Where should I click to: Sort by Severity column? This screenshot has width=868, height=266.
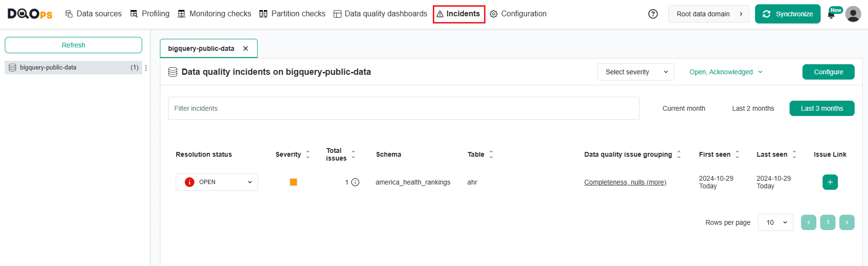[x=308, y=154]
